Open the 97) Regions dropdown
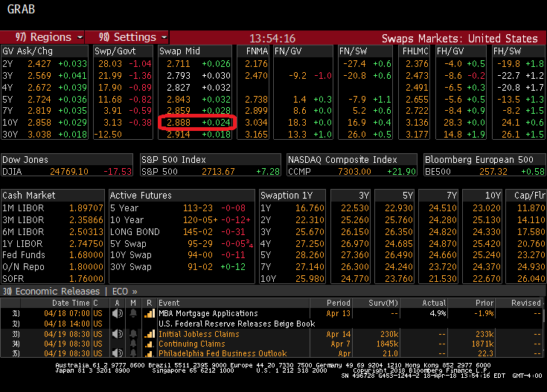Image resolution: width=547 pixels, height=392 pixels. click(x=42, y=37)
